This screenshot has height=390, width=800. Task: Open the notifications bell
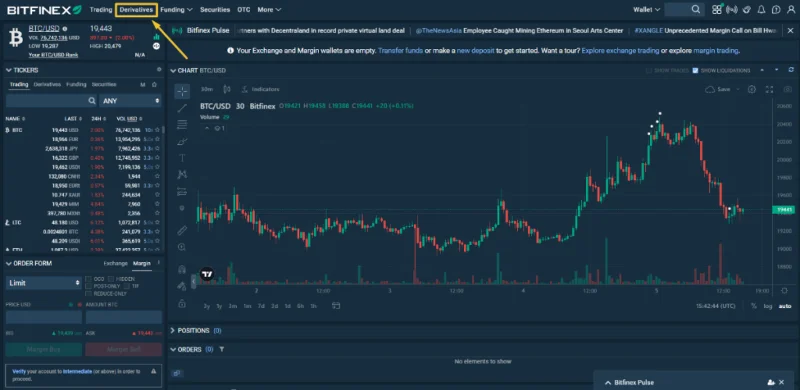click(x=761, y=9)
